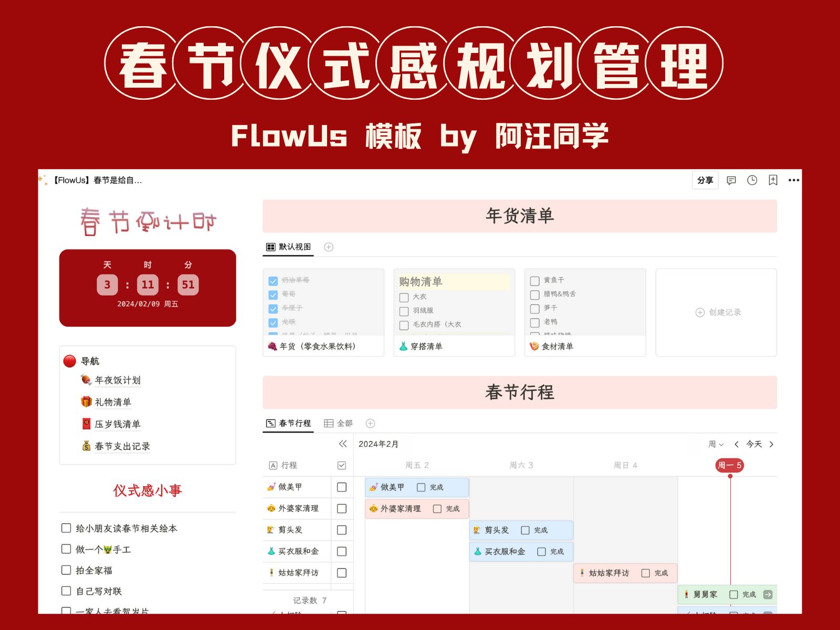Viewport: 840px width, 630px height.
Task: Open the 周 view dropdown
Action: (x=716, y=444)
